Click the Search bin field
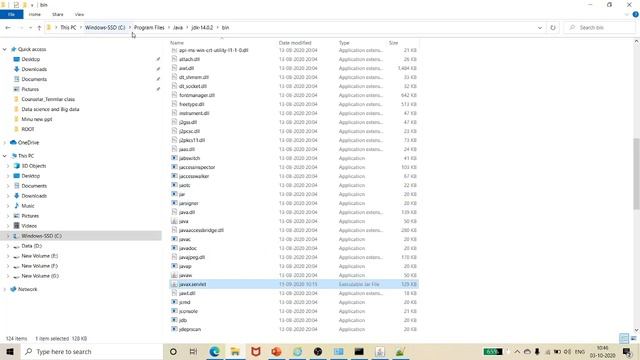Screen dimensions: 640x360 [600, 28]
